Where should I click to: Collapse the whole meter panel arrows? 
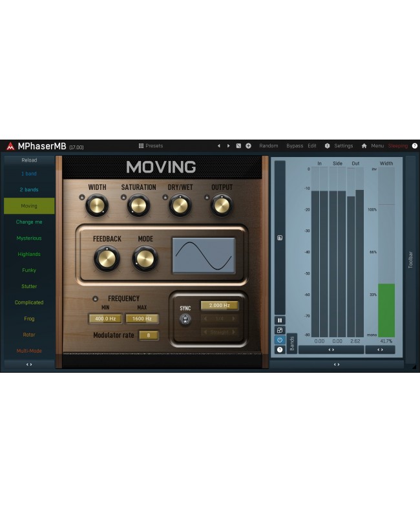click(337, 364)
